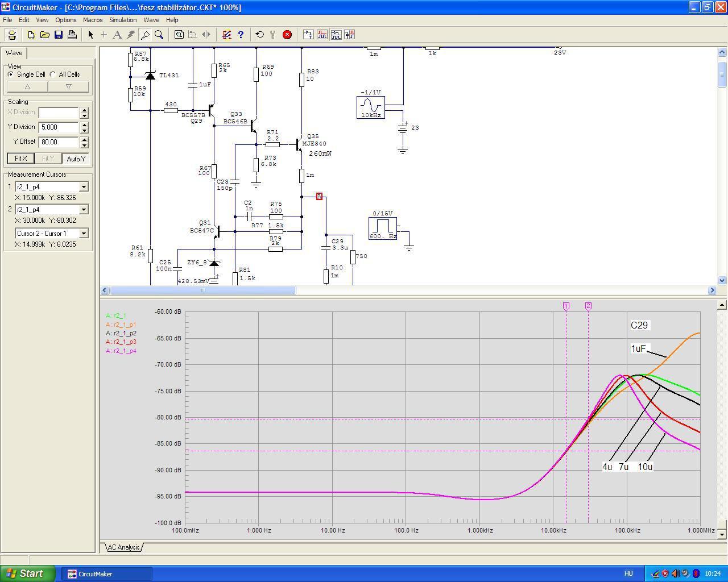
Task: Open file with the folder icon
Action: coord(45,35)
